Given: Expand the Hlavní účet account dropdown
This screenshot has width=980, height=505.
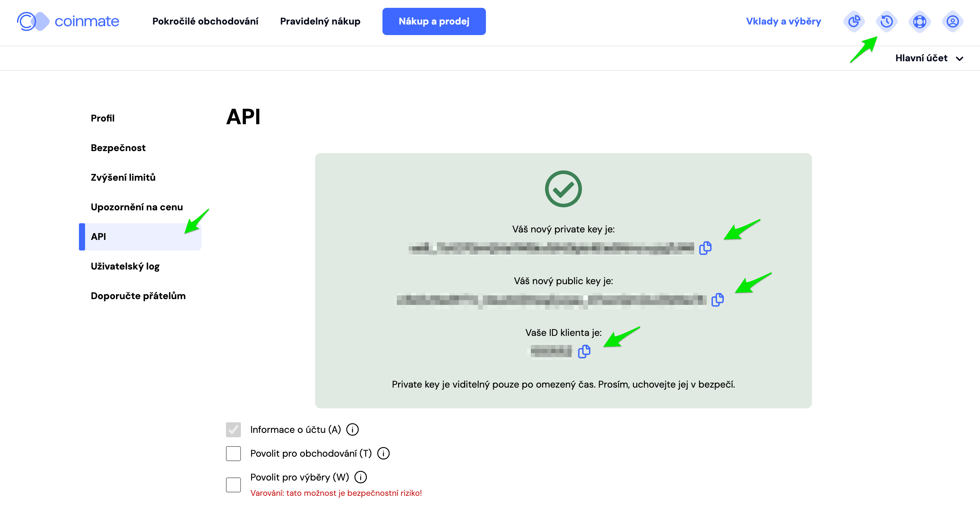Looking at the screenshot, I should pyautogui.click(x=929, y=58).
